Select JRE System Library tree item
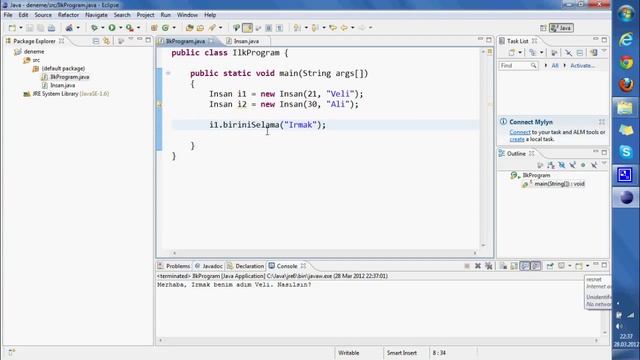 click(66, 94)
